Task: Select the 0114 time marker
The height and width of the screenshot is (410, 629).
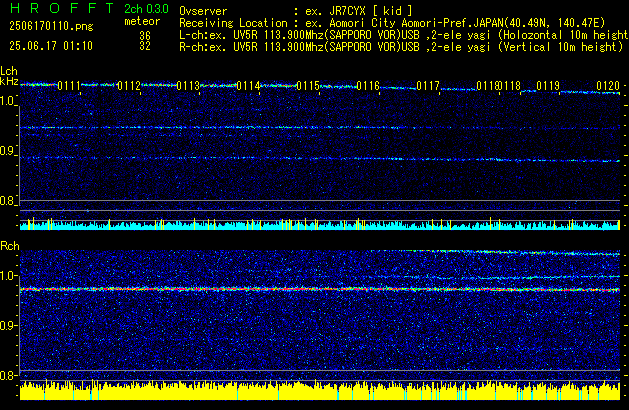Action: pos(248,86)
